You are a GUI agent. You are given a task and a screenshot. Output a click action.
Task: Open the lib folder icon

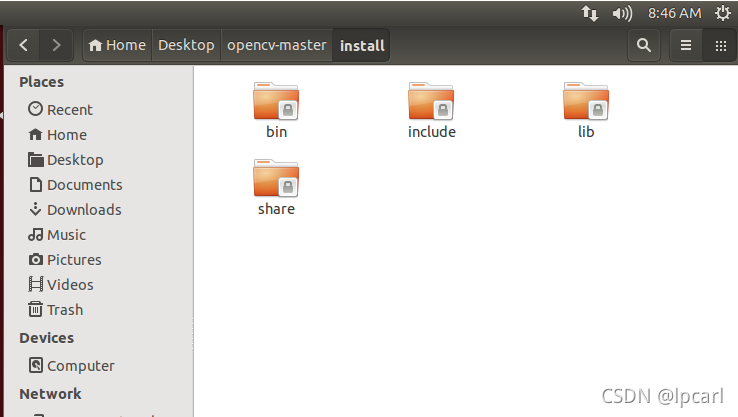pos(586,101)
